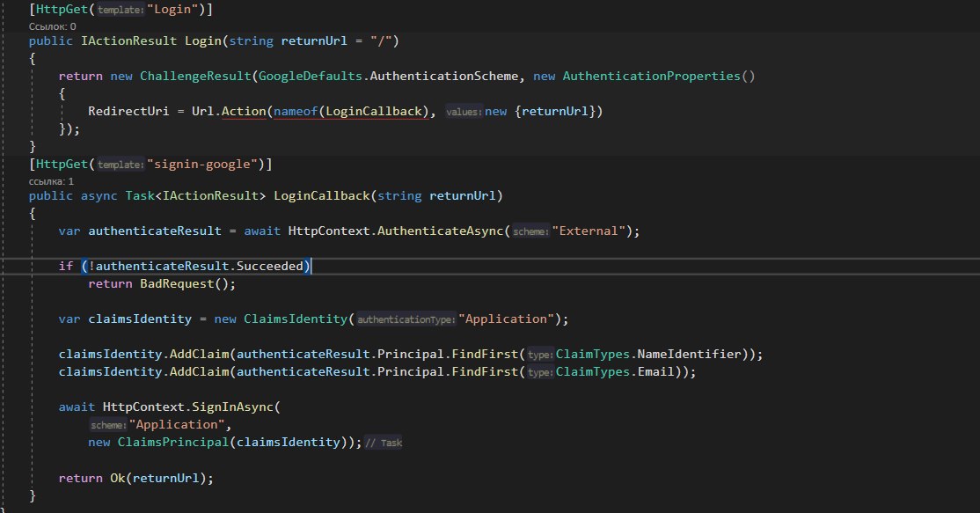Click the RedirectUri property
Screen dimensions: 980x513
tap(128, 111)
